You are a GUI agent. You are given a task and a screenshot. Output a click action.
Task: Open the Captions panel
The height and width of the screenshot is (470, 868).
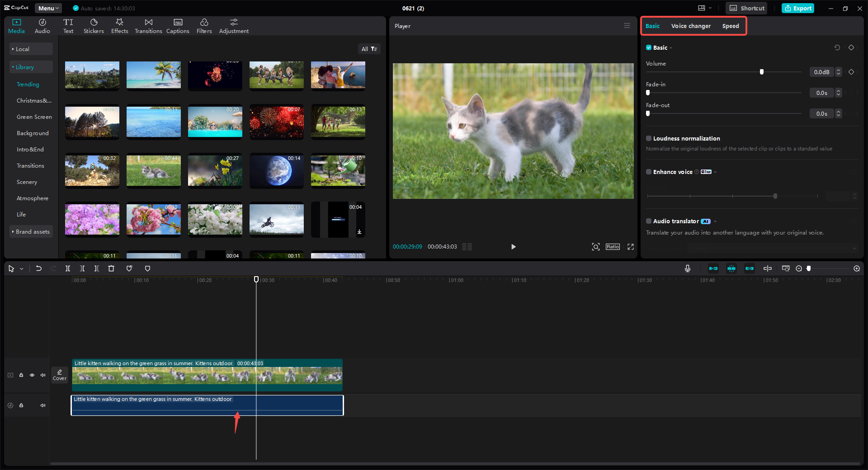178,26
